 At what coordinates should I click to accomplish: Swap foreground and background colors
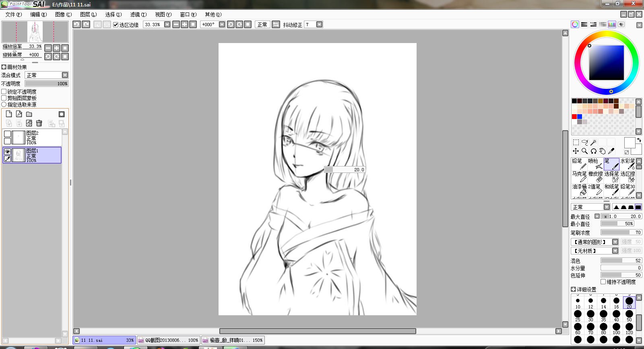pyautogui.click(x=639, y=140)
